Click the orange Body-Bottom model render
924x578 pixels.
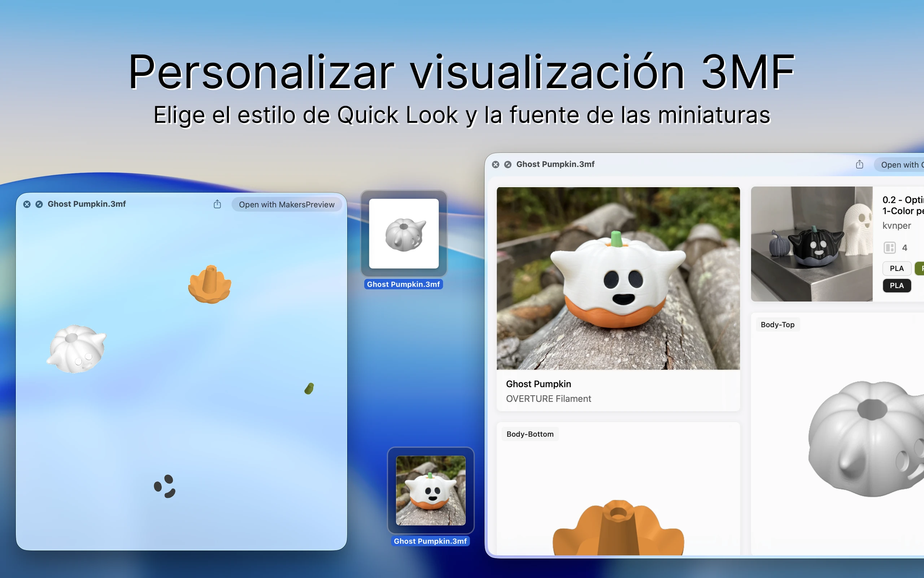[x=618, y=527]
